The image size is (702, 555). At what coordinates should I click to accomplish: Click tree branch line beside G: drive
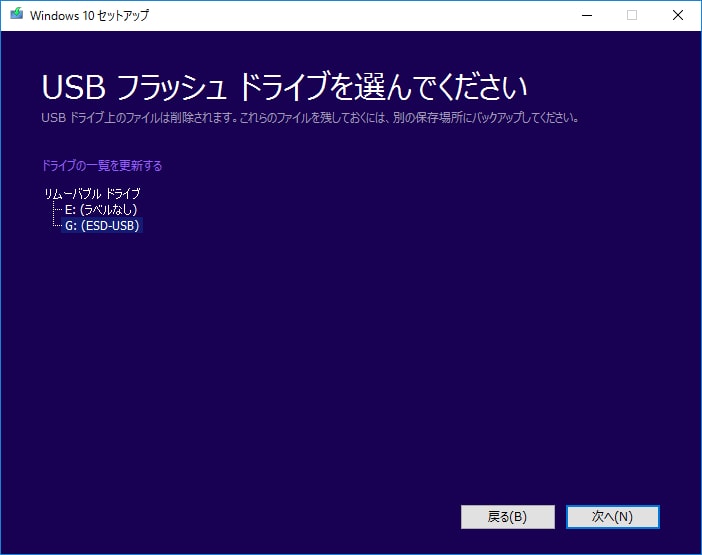[x=56, y=226]
